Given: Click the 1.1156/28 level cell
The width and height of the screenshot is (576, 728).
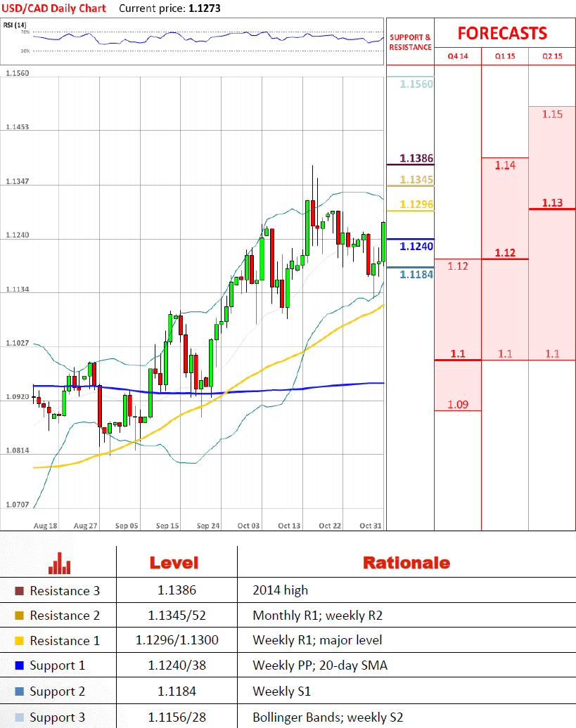Looking at the screenshot, I should coord(177,717).
